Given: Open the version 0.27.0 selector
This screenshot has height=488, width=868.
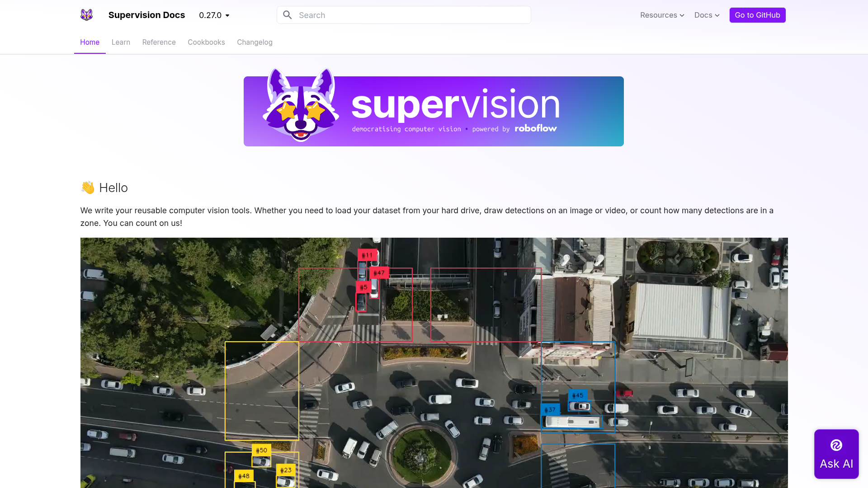Looking at the screenshot, I should point(213,15).
